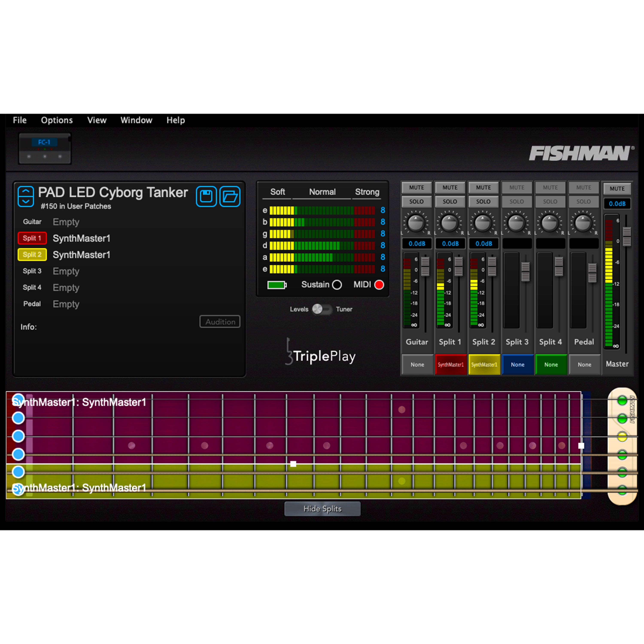This screenshot has width=644, height=644.
Task: Click the battery level indicator
Action: pos(277,285)
